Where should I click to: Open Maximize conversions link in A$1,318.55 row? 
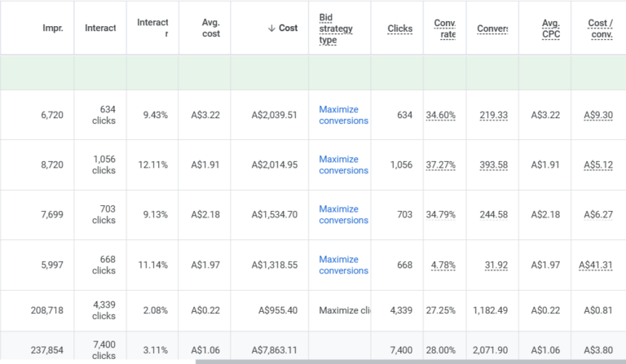343,265
